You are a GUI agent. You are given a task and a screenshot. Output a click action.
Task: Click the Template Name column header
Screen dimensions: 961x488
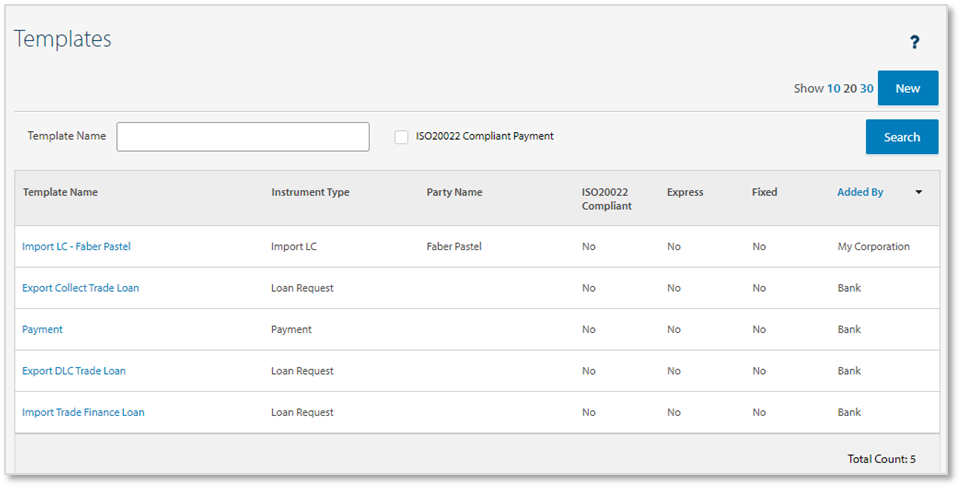(60, 192)
